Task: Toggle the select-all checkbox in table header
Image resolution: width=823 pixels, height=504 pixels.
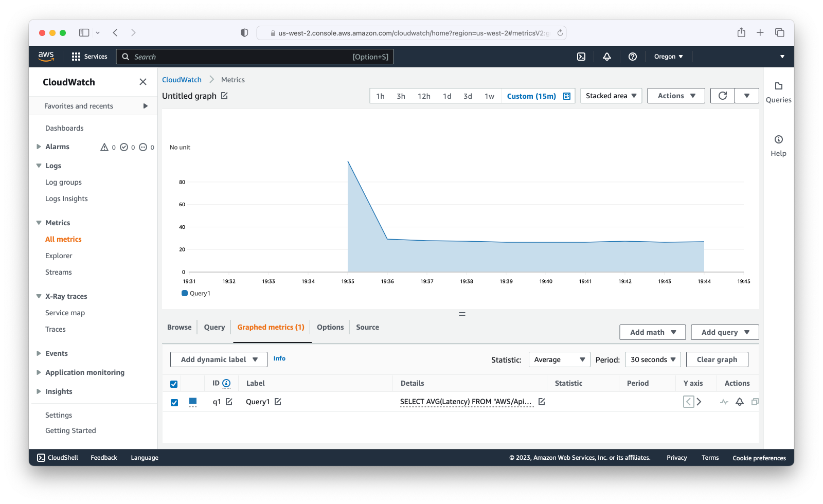Action: click(x=174, y=384)
